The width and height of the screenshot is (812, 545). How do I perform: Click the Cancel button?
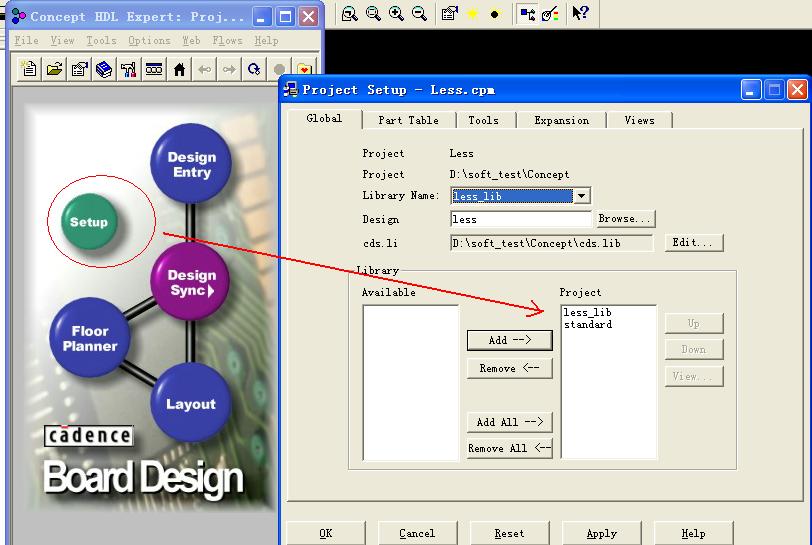[417, 533]
